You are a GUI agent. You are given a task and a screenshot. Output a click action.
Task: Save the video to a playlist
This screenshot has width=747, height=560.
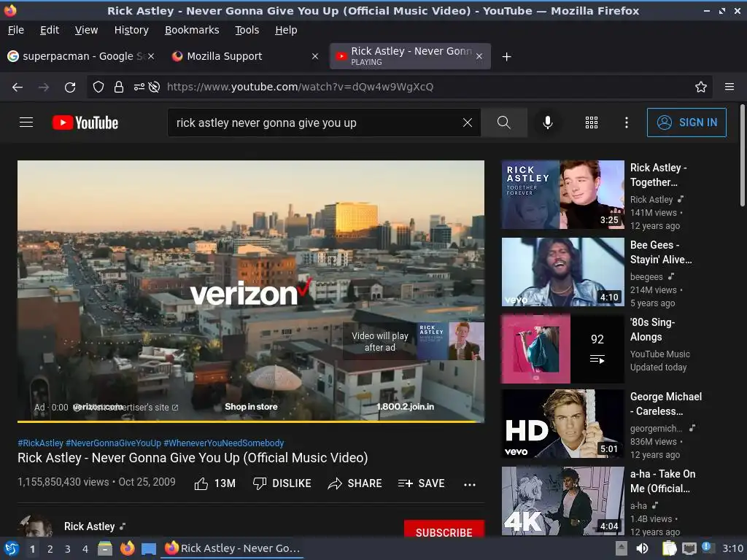[421, 483]
